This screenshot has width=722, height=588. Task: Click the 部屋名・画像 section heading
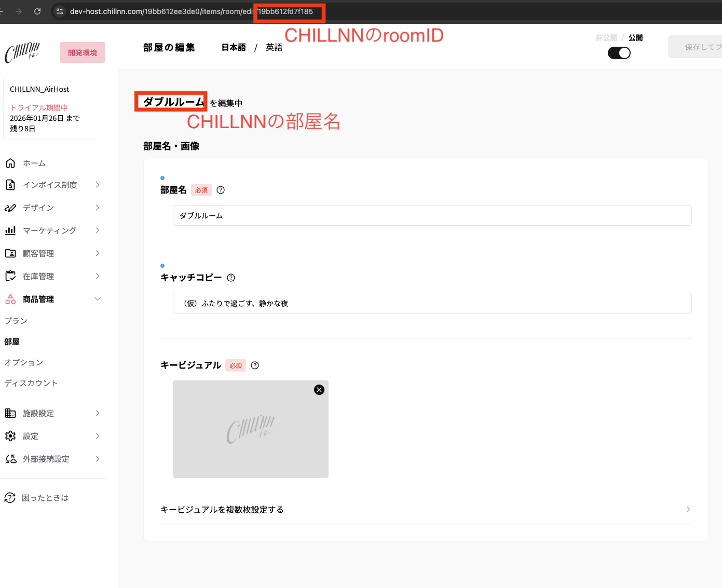pyautogui.click(x=171, y=146)
